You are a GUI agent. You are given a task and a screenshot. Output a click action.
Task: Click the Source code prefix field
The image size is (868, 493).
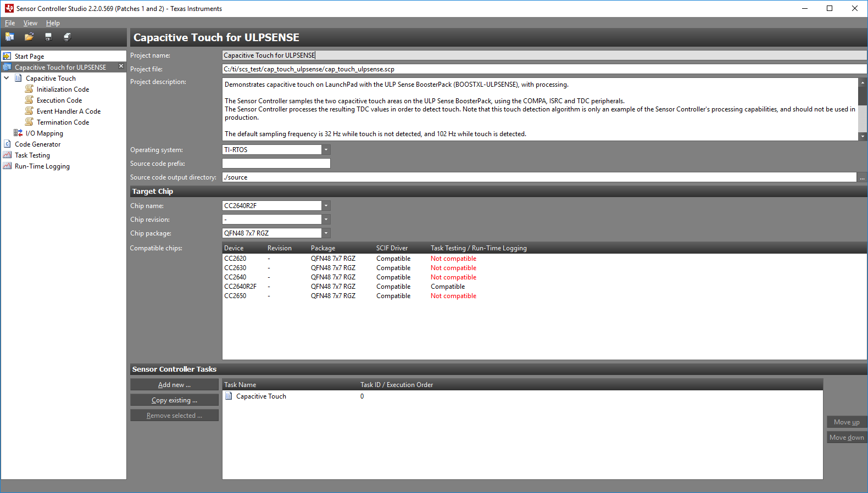[276, 164]
